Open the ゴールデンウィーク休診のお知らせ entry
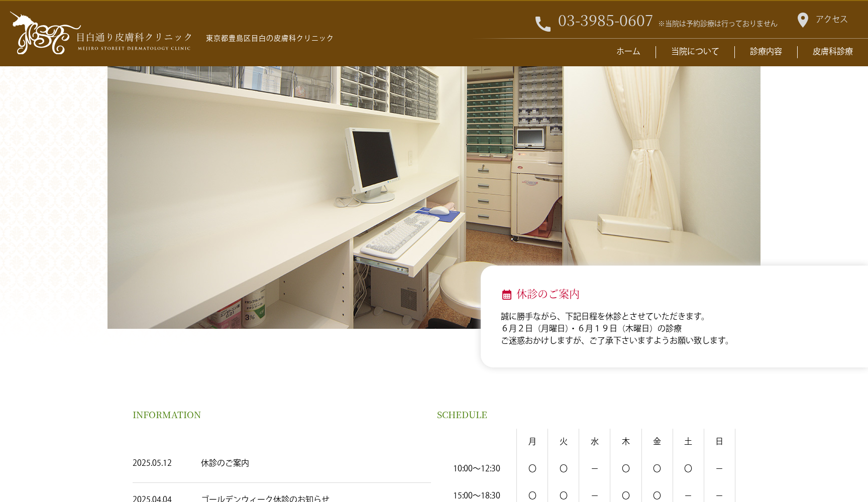This screenshot has width=868, height=502. tap(265, 498)
